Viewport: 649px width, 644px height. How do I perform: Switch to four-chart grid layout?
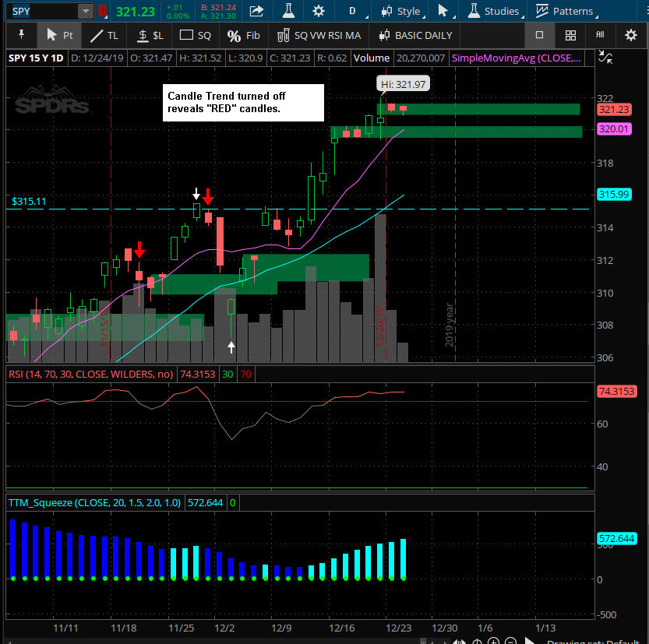tap(570, 35)
